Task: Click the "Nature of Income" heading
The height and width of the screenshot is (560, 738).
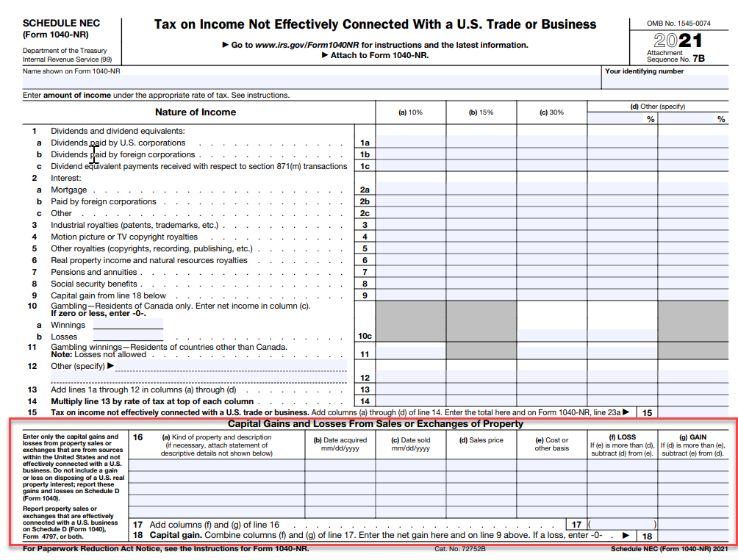Action: (x=196, y=112)
